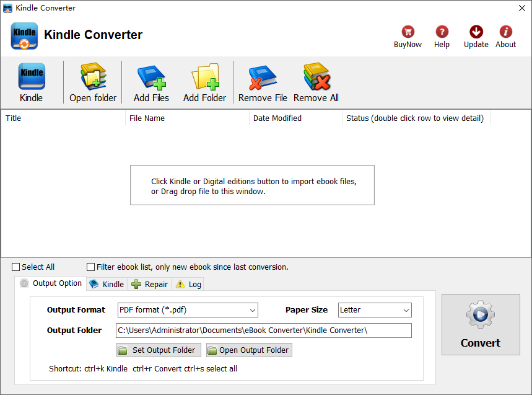
Task: Click the Output Folder path field
Action: tap(264, 331)
